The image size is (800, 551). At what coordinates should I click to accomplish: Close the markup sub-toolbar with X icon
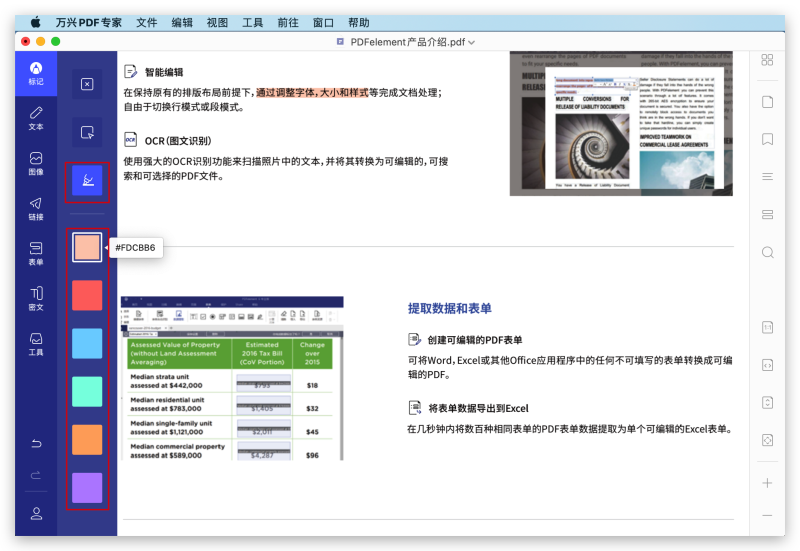point(87,84)
